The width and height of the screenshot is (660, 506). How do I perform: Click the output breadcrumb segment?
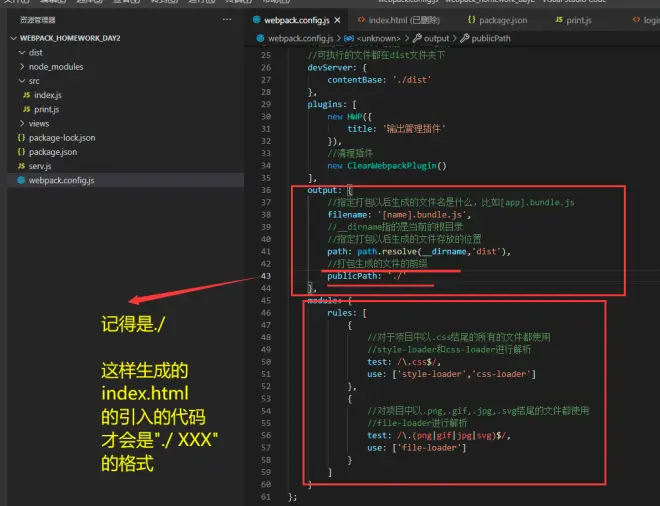pyautogui.click(x=436, y=38)
